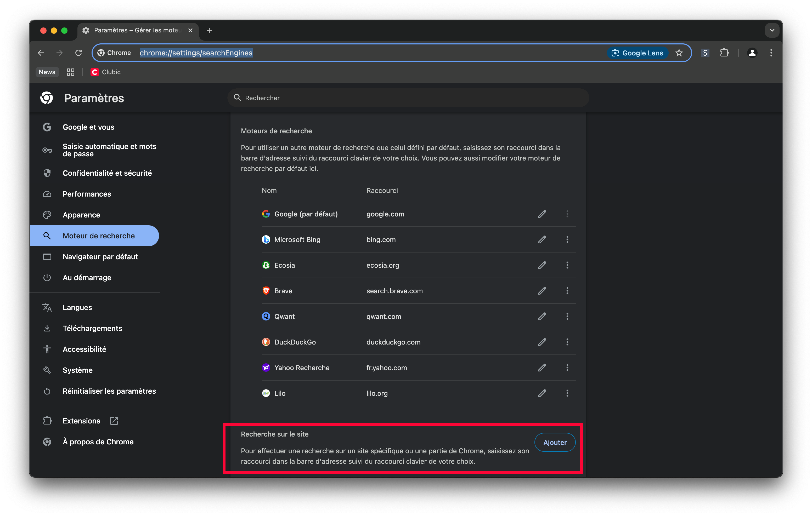812x516 pixels.
Task: Edit the DuckDuckGo search engine entry
Action: [x=542, y=342]
